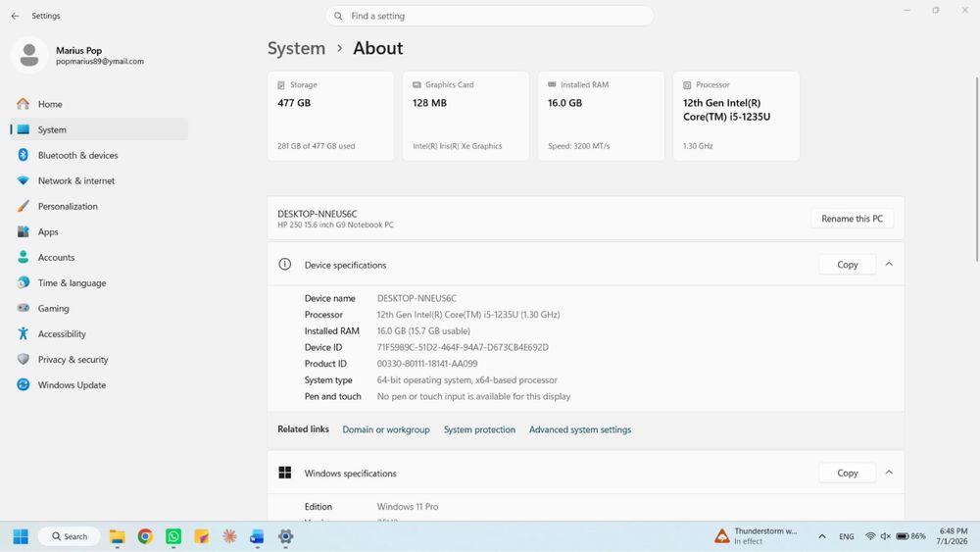
Task: Click the search magnifier icon in Find a setting
Action: coord(338,16)
